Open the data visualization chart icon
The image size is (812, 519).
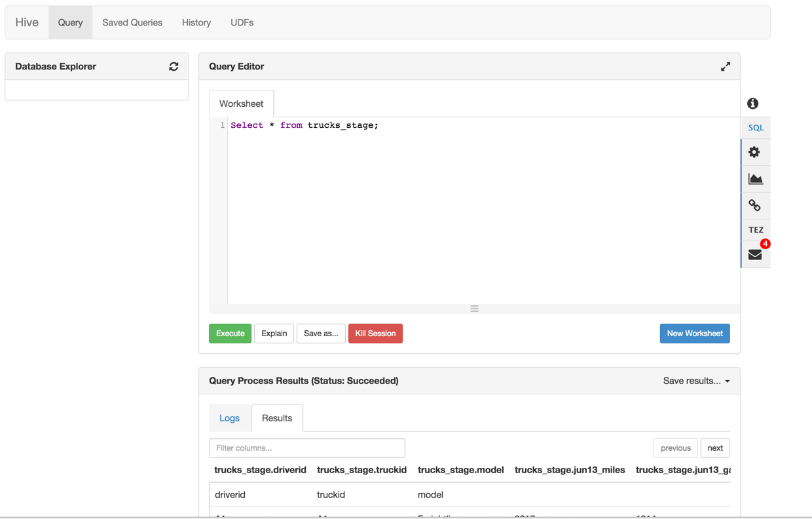(x=754, y=178)
